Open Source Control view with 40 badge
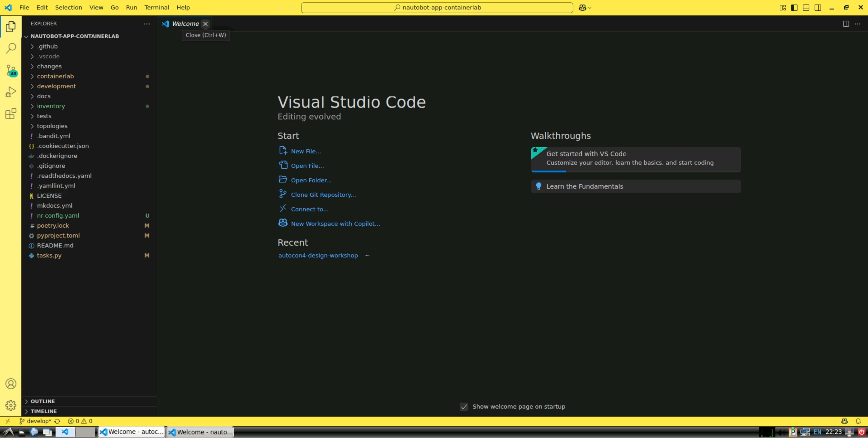The width and height of the screenshot is (868, 438). [11, 70]
